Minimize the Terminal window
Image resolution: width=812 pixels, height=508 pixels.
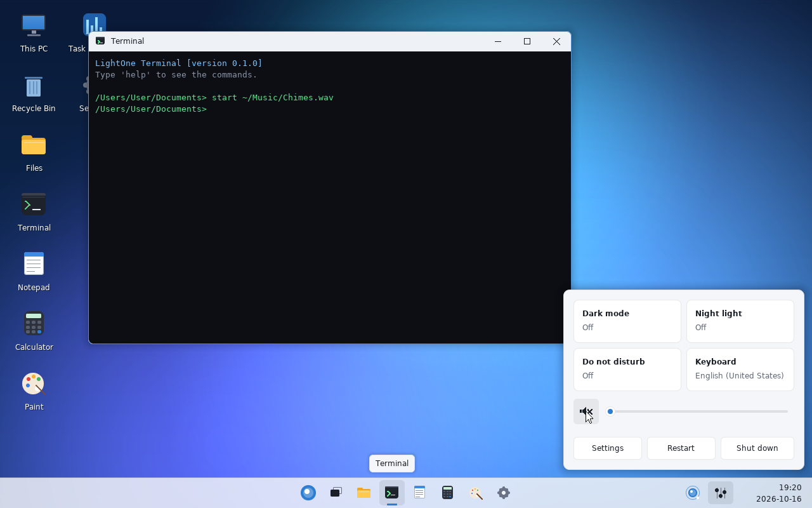(498, 41)
